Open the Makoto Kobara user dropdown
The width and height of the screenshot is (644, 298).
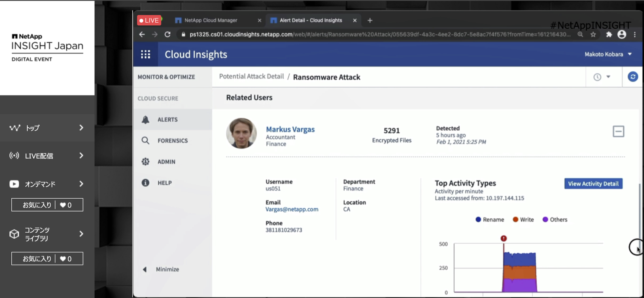(608, 54)
